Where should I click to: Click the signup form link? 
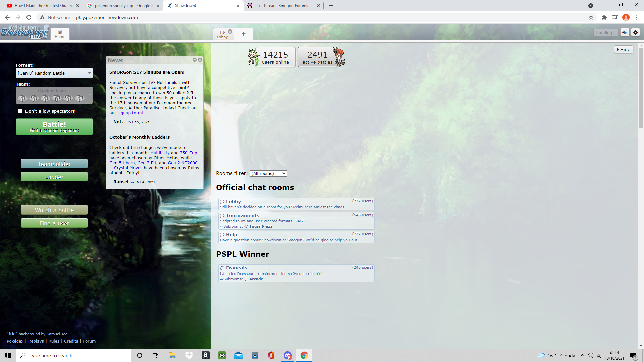coord(129,113)
